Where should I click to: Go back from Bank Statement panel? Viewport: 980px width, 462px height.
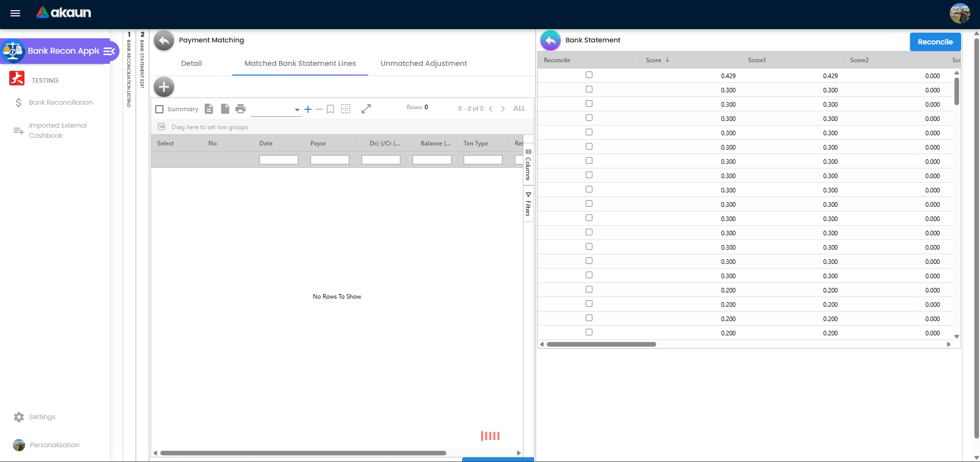pos(551,40)
